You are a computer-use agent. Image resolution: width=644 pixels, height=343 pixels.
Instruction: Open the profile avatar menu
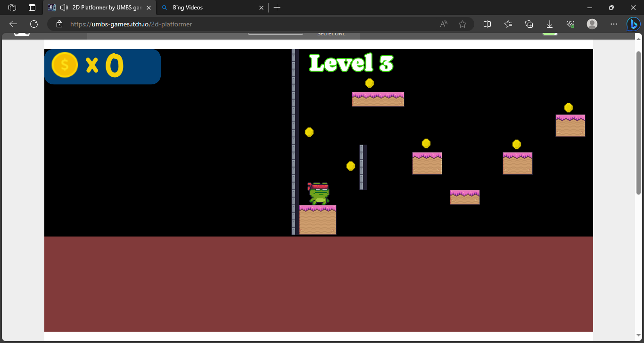click(592, 24)
